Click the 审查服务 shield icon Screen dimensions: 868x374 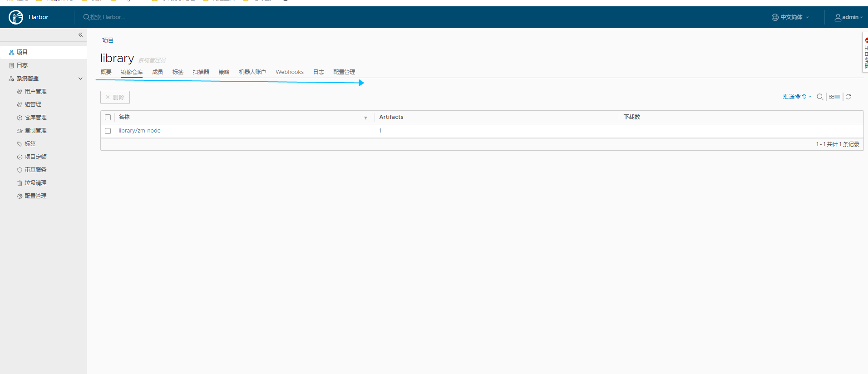click(x=20, y=170)
